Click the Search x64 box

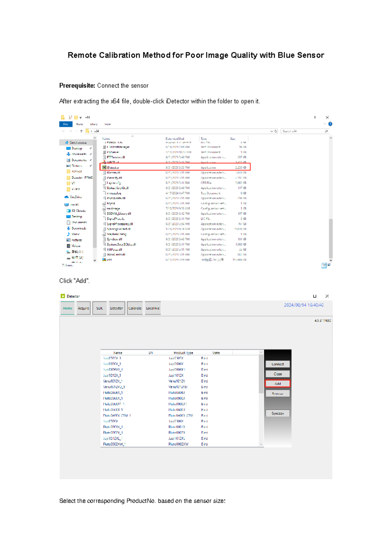[x=305, y=131]
